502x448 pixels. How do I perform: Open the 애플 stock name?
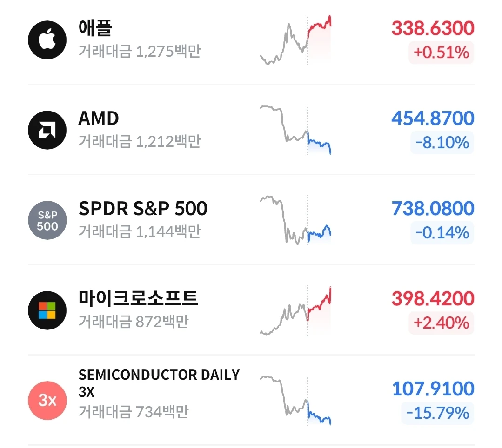click(95, 28)
